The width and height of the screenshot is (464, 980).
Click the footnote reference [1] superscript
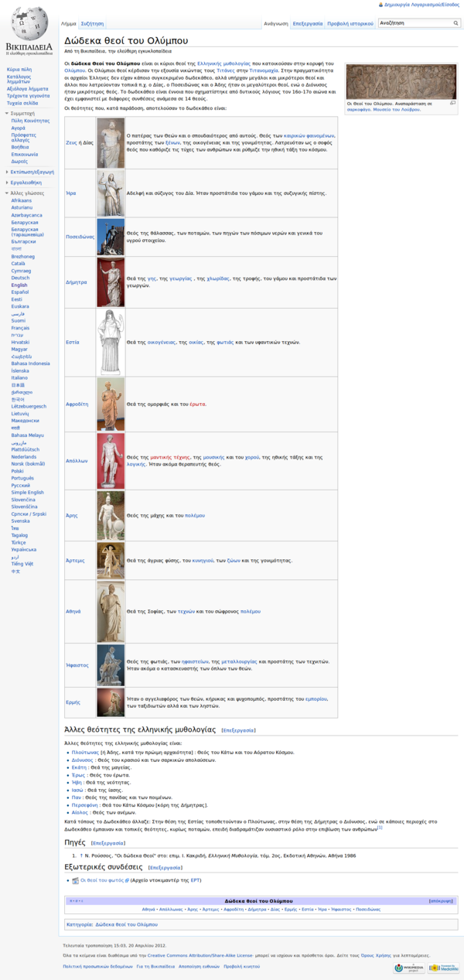[380, 827]
